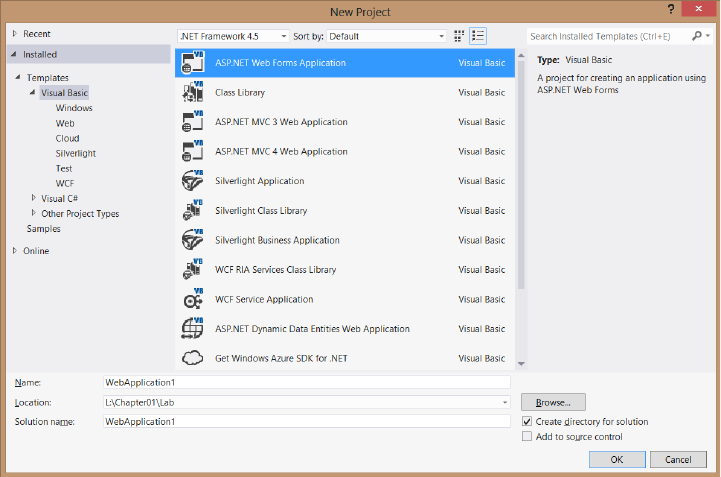Open the .NET Framework 4.5 dropdown
This screenshot has width=721, height=477.
pyautogui.click(x=233, y=36)
